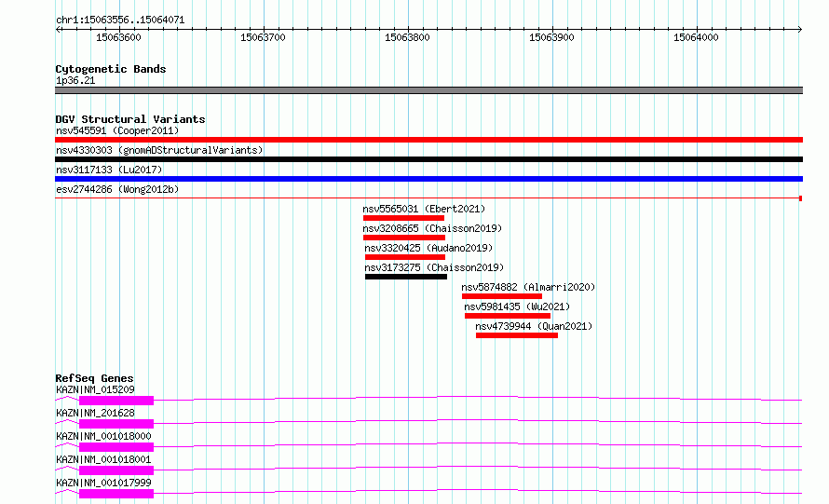Open the KAZN|NM_201628 gene label
This screenshot has width=829, height=504.
pos(95,413)
